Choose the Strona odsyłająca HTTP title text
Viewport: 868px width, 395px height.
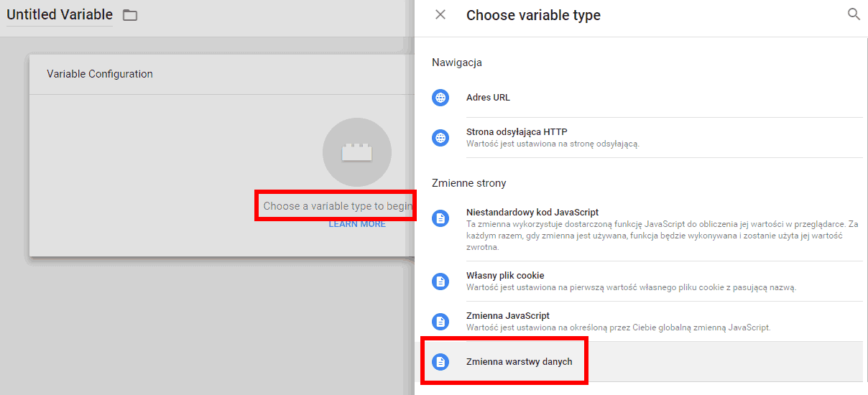pyautogui.click(x=517, y=132)
